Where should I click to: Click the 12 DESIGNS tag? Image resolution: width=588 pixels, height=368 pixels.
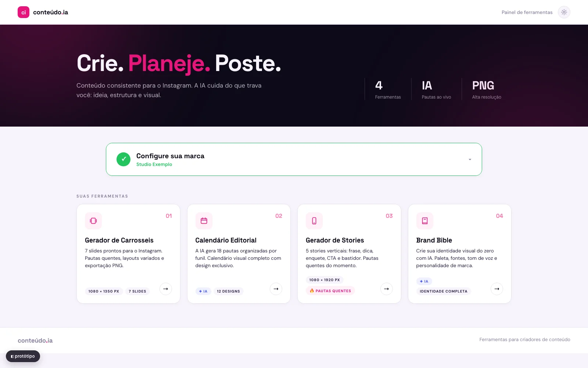click(228, 291)
